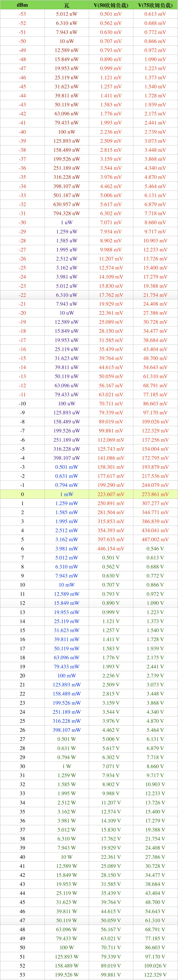Select the 3.868 V value
Image resolution: width=178 pixels, height=980 pixels.
point(155,703)
